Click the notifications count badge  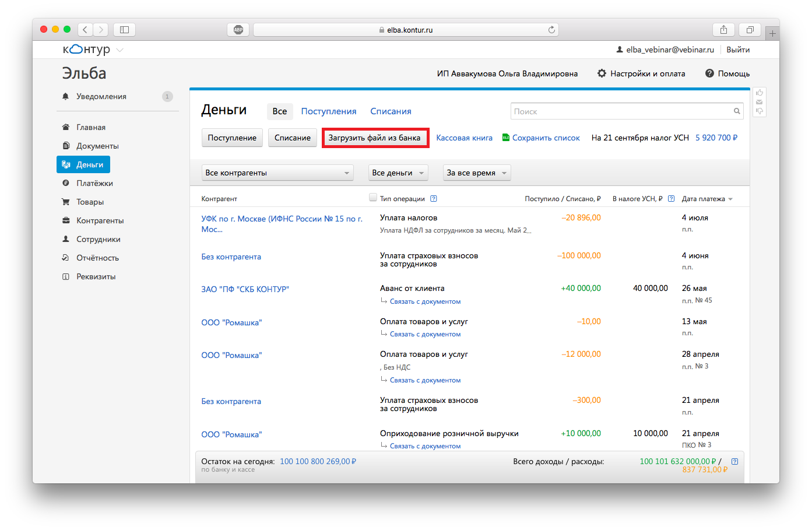point(167,96)
